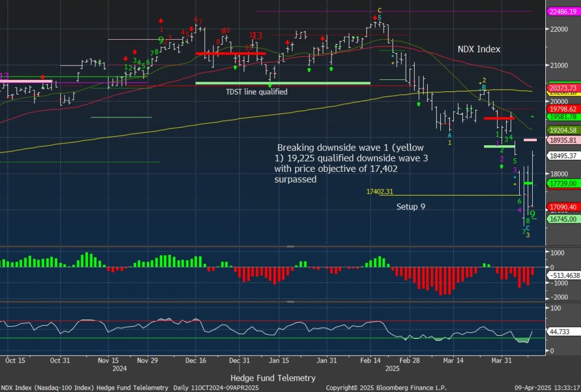Click the -2000 tick on the histogram axis
This screenshot has height=392, width=581.
tap(558, 297)
